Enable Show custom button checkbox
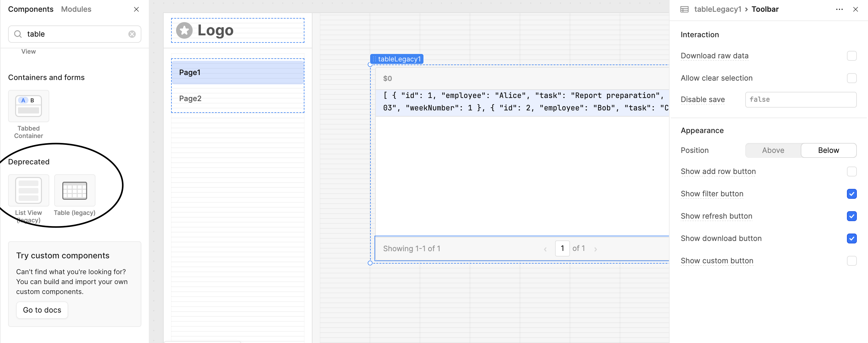Image resolution: width=868 pixels, height=343 pixels. click(x=852, y=261)
